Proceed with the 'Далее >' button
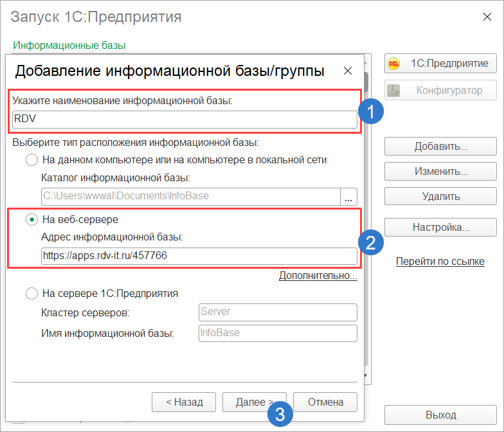This screenshot has width=504, height=432. point(255,402)
